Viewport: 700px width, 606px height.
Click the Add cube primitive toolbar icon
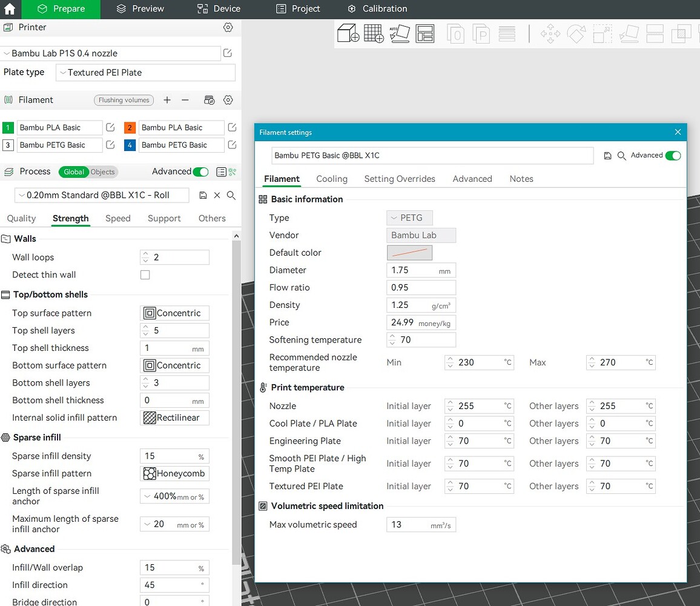pyautogui.click(x=348, y=33)
